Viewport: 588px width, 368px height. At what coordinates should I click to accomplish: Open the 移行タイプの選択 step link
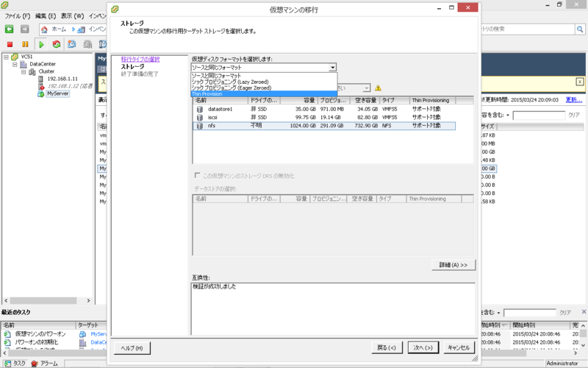pyautogui.click(x=140, y=60)
